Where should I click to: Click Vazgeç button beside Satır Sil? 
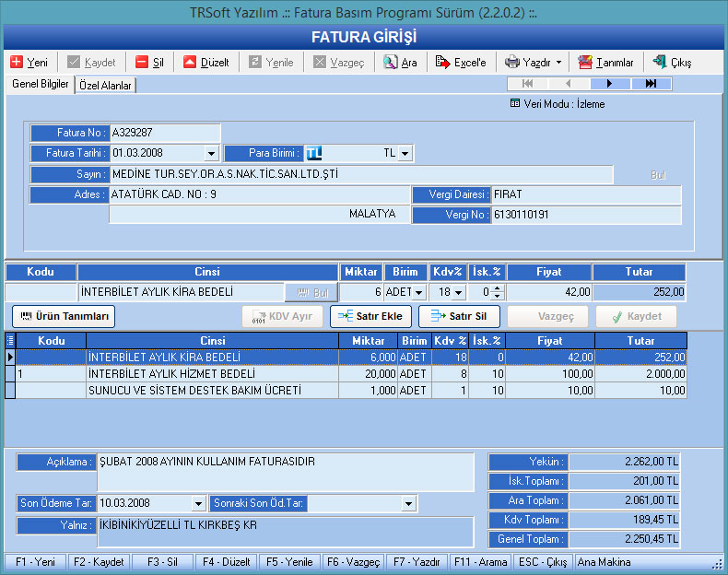547,316
